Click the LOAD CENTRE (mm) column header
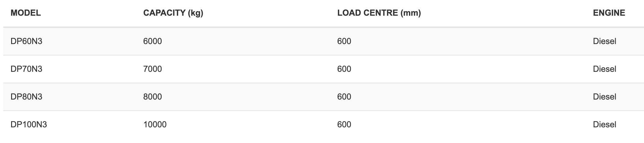The width and height of the screenshot is (644, 143). point(379,13)
